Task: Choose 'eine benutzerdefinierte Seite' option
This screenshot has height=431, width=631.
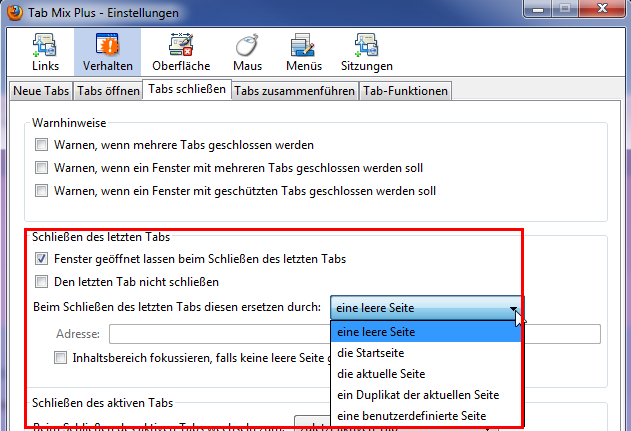Action: coord(426,416)
